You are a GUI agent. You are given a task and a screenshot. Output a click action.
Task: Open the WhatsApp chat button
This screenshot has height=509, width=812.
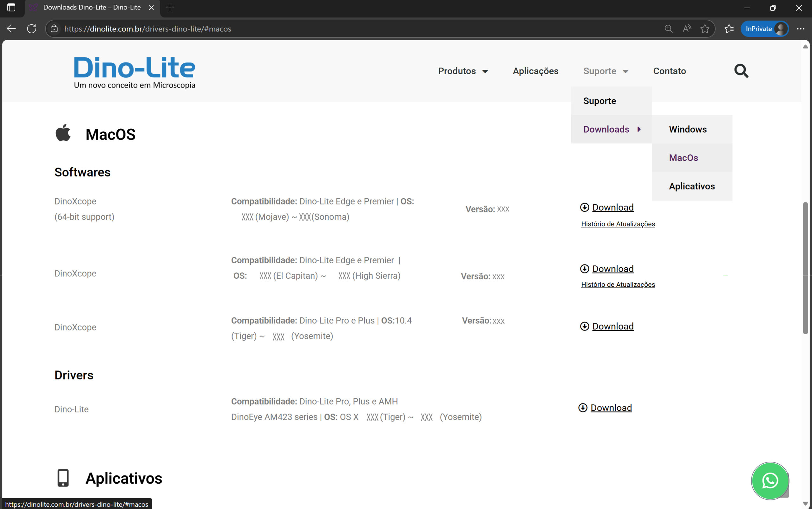(770, 480)
